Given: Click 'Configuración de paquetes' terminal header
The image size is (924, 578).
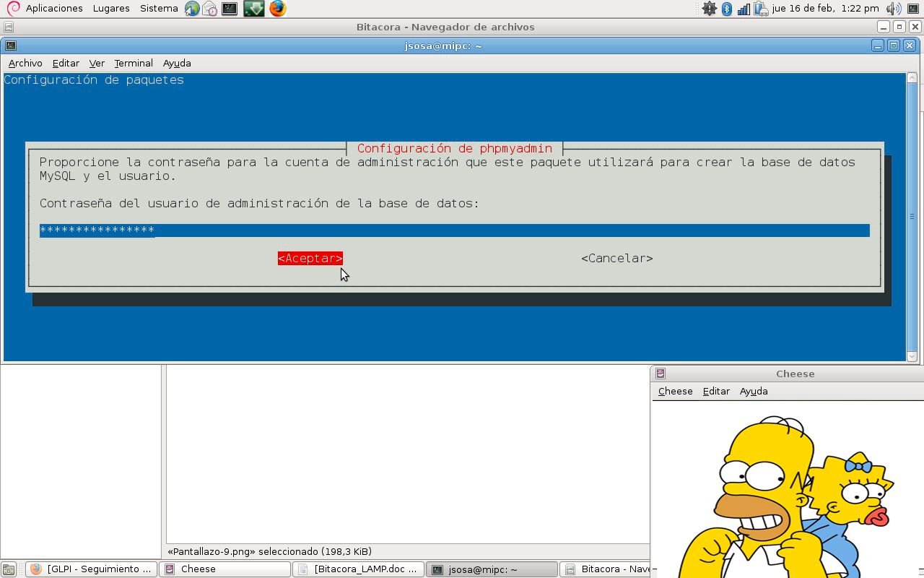Looking at the screenshot, I should click(94, 80).
